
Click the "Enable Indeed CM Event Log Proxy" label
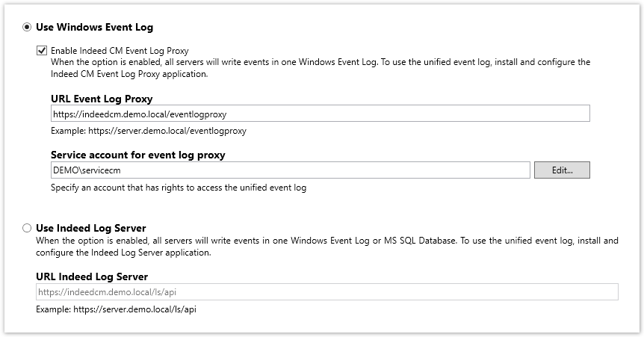point(120,51)
